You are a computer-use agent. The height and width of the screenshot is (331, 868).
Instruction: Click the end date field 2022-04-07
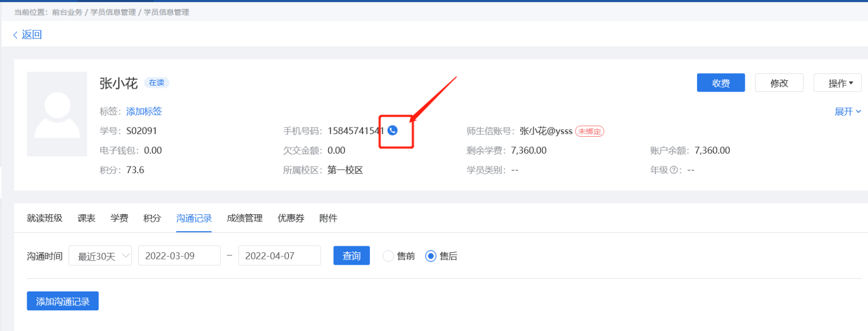tap(279, 256)
